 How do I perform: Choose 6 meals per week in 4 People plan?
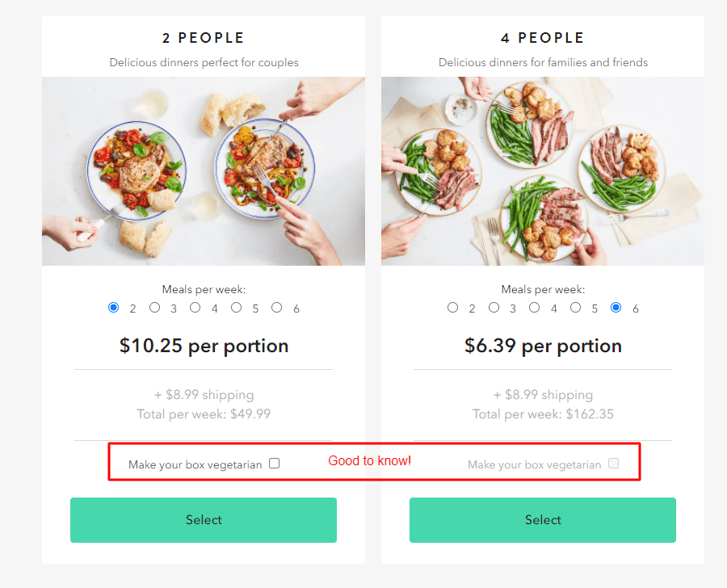coord(616,308)
